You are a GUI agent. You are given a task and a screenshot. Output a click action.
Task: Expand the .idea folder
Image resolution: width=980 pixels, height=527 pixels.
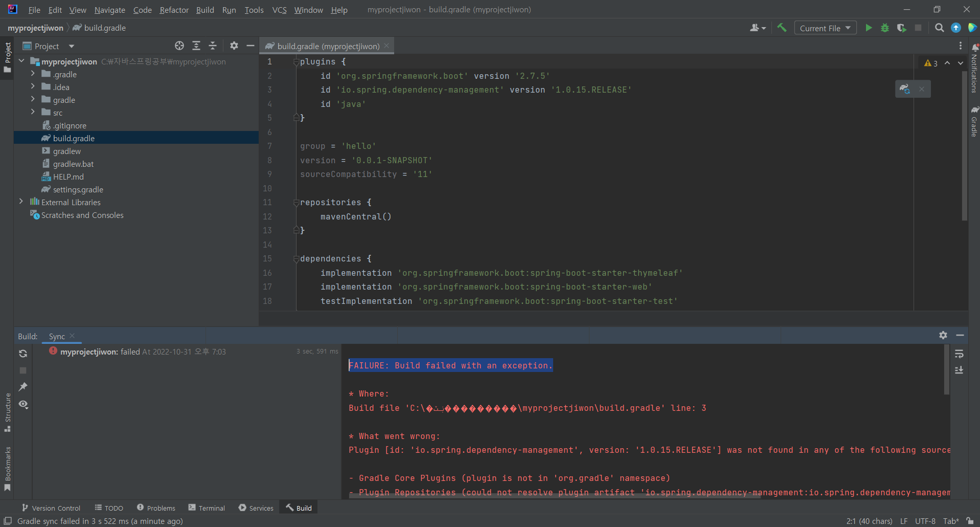pos(33,86)
